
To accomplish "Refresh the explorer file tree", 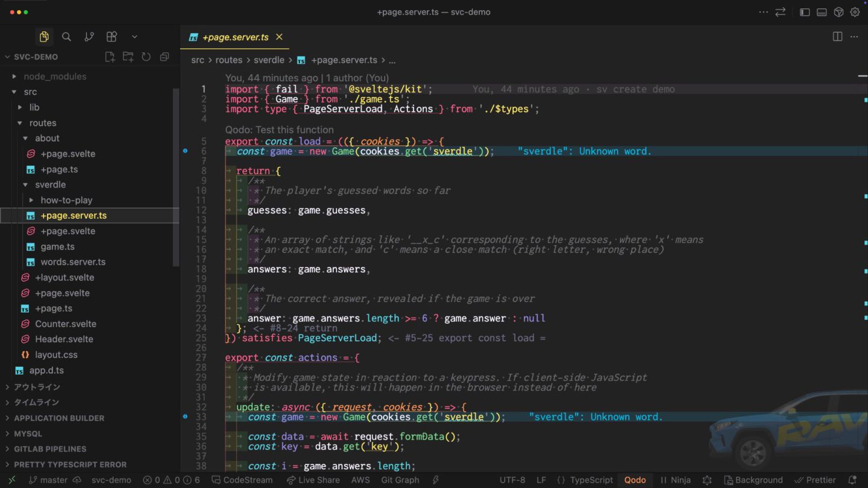I will coord(146,57).
